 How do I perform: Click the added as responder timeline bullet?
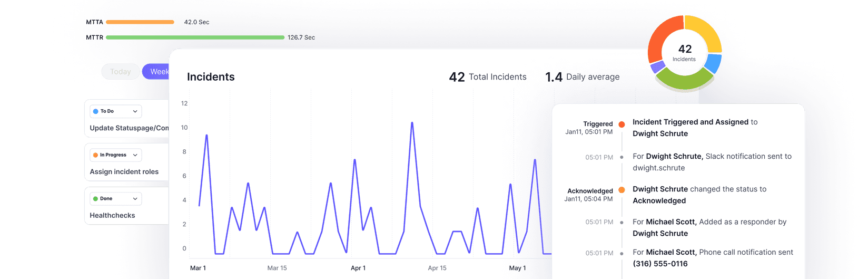622,223
